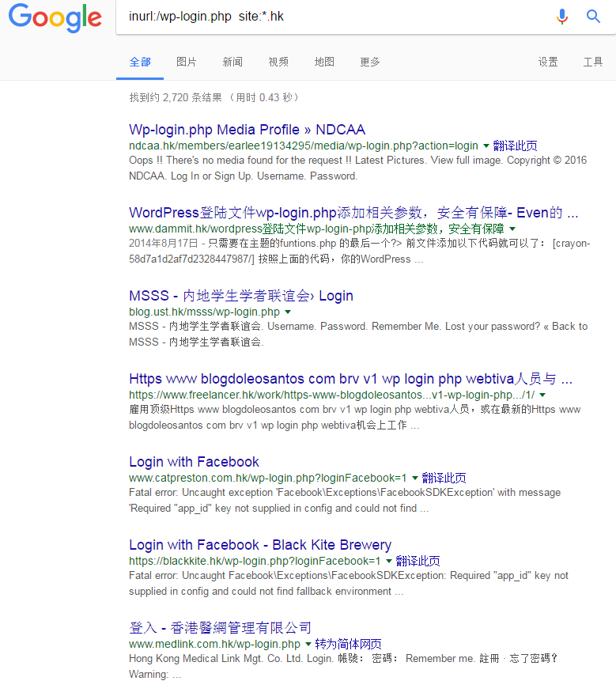Screen dimensions: 616x681
Task: Switch to the 视频 tab
Action: click(x=278, y=62)
